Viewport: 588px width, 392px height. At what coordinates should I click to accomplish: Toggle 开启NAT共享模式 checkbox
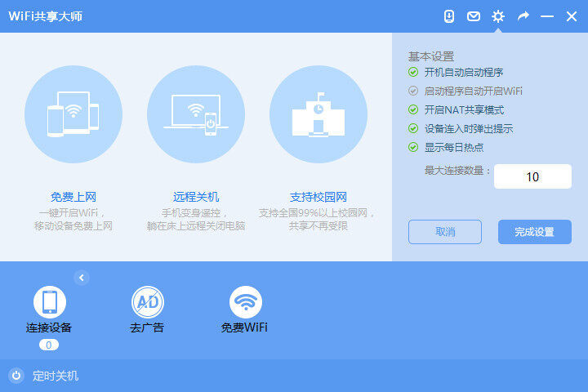[413, 109]
